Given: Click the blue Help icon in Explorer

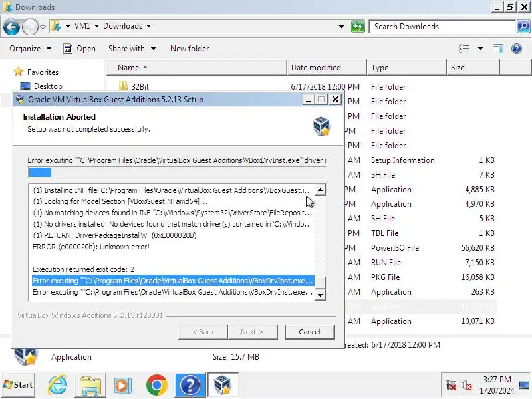Looking at the screenshot, I should pyautogui.click(x=517, y=49).
